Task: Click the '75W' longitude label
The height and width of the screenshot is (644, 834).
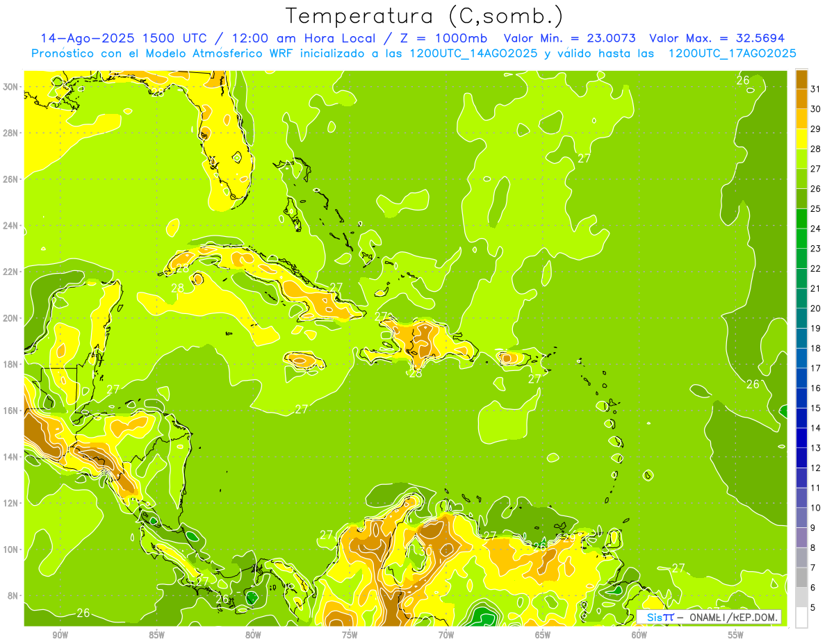Action: (350, 635)
